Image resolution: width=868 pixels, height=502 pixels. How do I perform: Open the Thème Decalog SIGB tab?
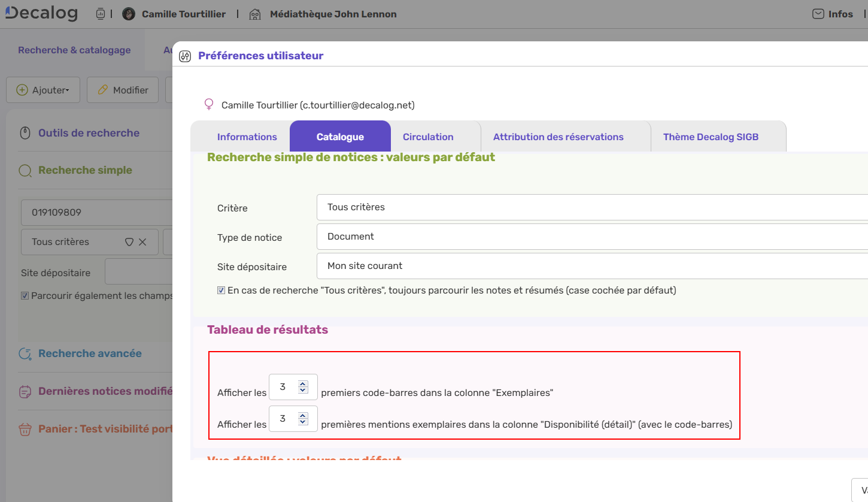point(711,137)
